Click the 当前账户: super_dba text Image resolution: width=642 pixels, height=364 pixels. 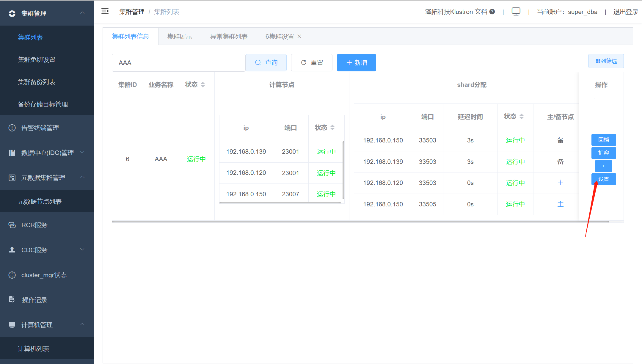coord(567,12)
